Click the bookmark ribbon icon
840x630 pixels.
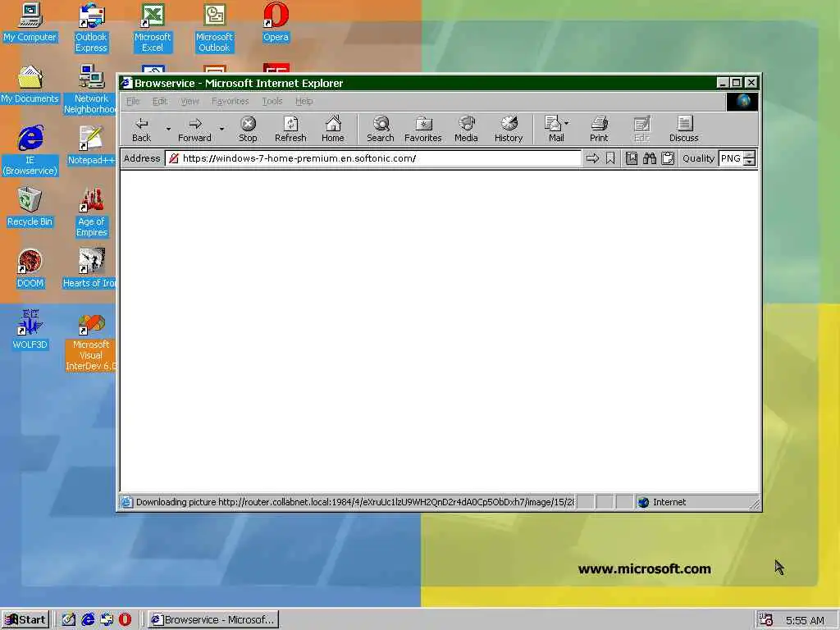[610, 158]
